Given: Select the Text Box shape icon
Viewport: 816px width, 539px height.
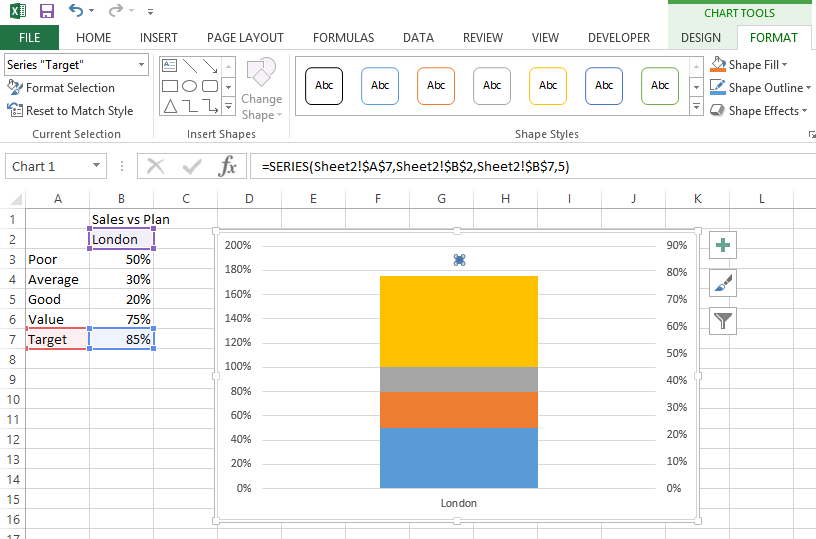Looking at the screenshot, I should click(x=170, y=66).
